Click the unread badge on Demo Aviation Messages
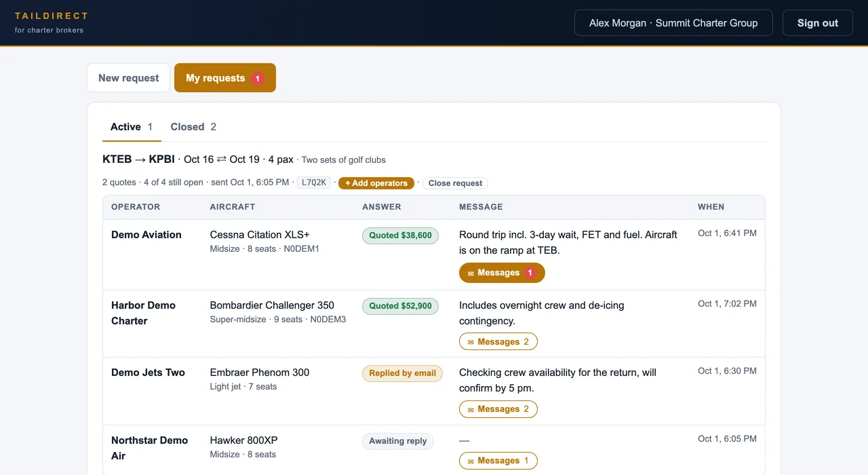 coord(530,273)
